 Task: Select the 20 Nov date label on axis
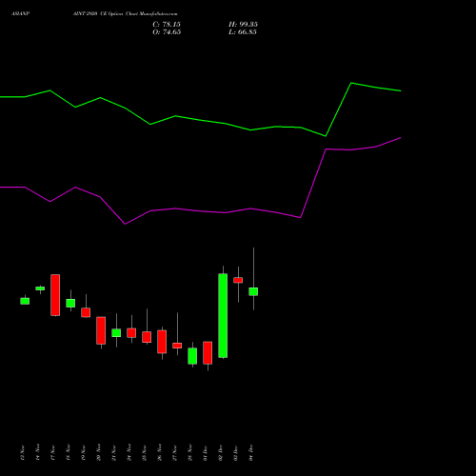click(99, 452)
